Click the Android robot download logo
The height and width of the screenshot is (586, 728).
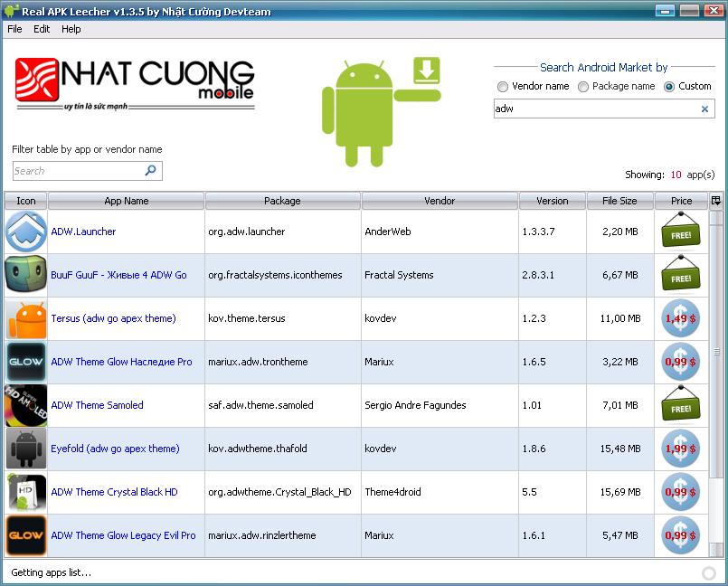point(381,111)
